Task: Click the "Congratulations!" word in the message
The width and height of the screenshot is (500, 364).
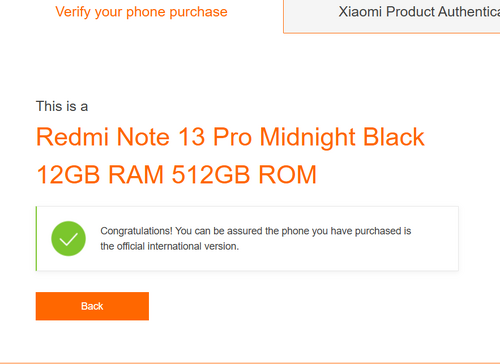Action: click(x=136, y=231)
